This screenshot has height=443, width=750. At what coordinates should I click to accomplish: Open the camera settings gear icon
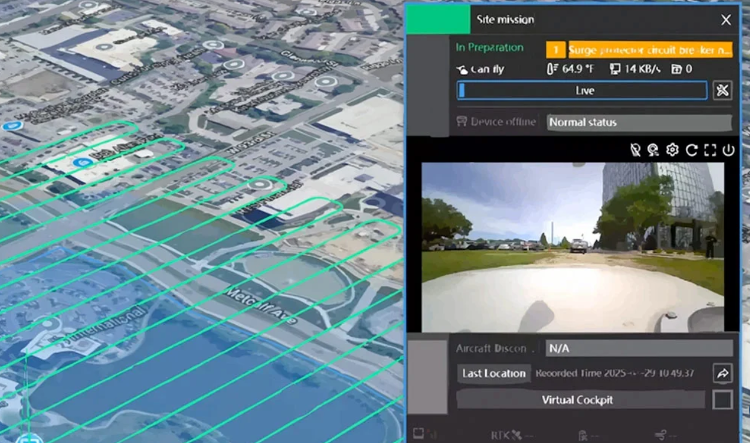[673, 150]
